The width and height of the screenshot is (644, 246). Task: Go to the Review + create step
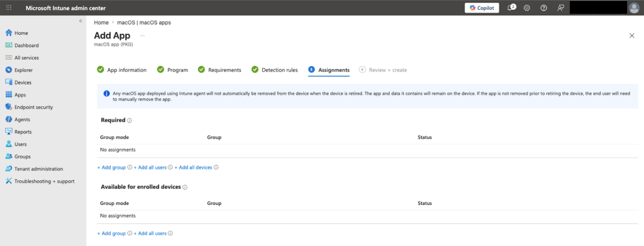click(383, 70)
